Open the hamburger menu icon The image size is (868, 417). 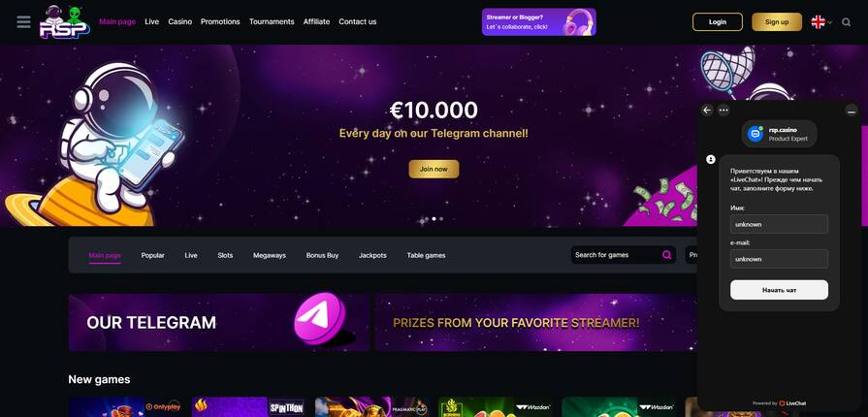23,22
